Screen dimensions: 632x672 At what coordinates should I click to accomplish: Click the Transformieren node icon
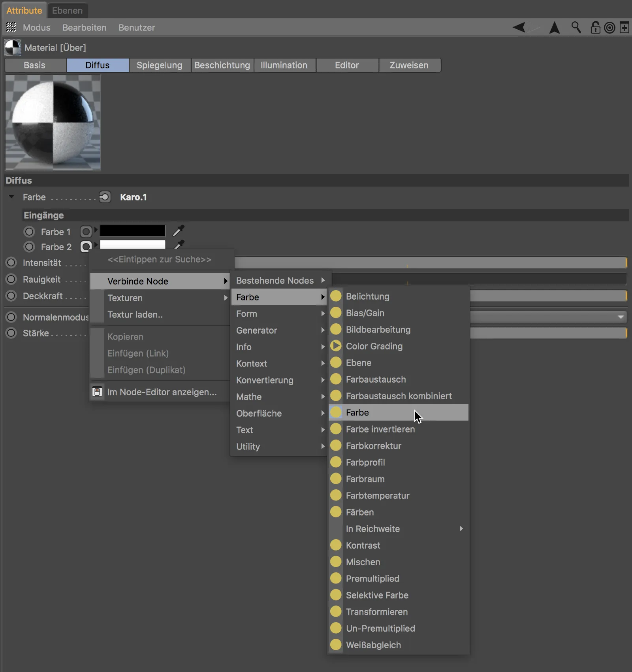click(x=336, y=611)
